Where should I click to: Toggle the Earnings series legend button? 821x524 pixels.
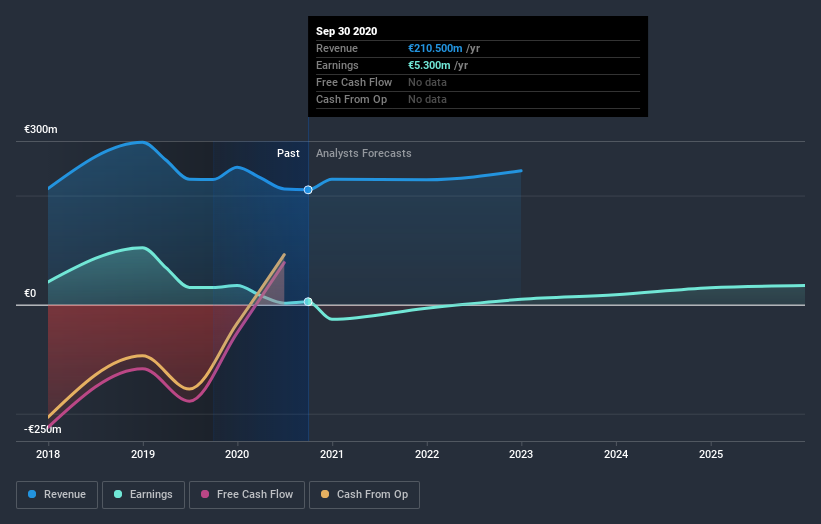pyautogui.click(x=143, y=495)
